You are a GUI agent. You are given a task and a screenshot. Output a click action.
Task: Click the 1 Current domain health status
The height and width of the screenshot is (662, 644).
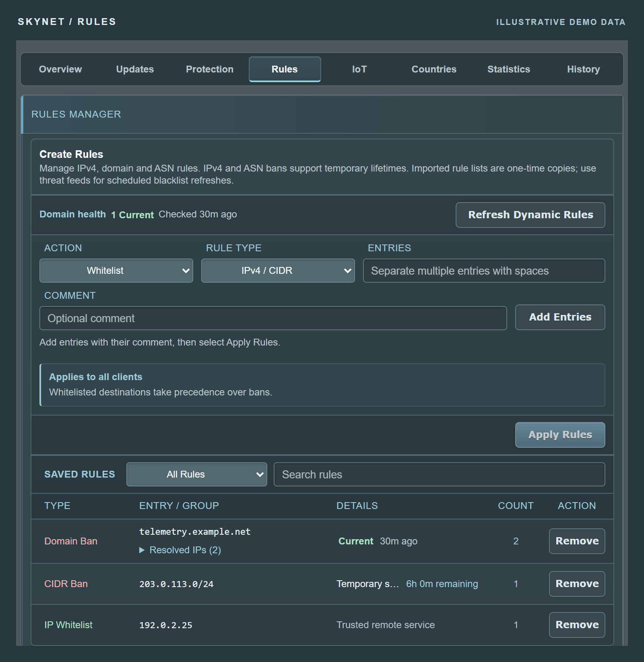(132, 215)
